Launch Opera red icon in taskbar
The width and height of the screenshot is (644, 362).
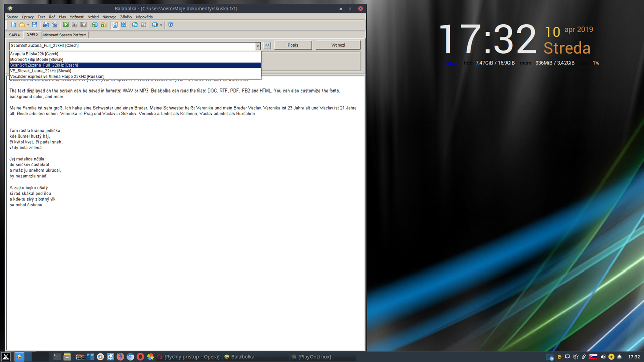tap(140, 357)
